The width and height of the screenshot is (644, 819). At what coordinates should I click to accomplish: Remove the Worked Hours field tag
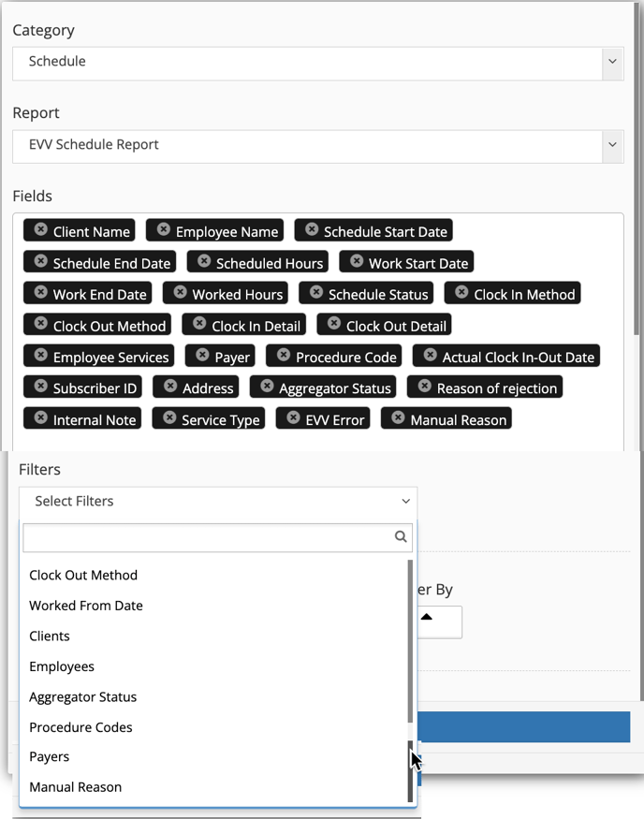(181, 292)
